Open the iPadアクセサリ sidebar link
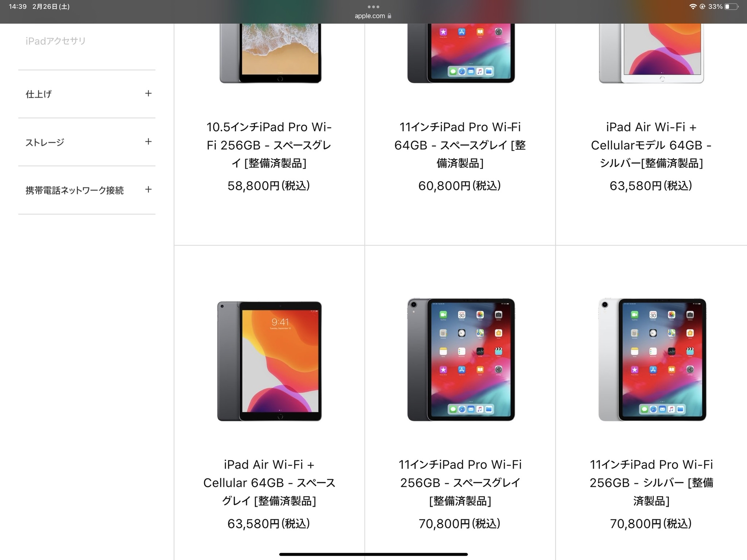747x560 pixels. pos(55,41)
